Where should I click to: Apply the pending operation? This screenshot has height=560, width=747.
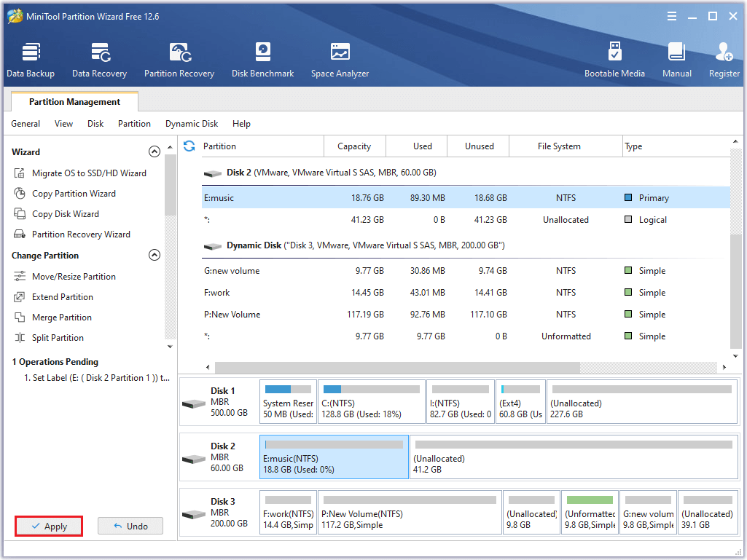48,526
